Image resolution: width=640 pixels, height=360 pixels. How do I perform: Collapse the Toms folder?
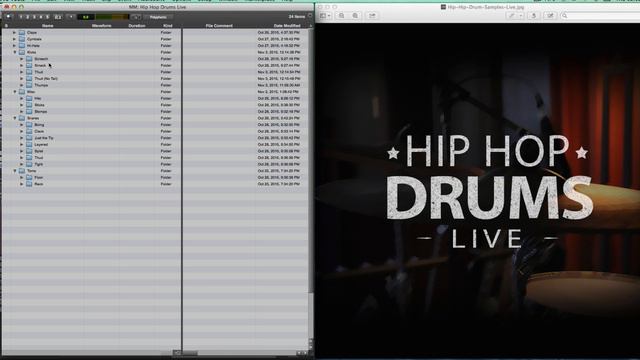[x=15, y=171]
